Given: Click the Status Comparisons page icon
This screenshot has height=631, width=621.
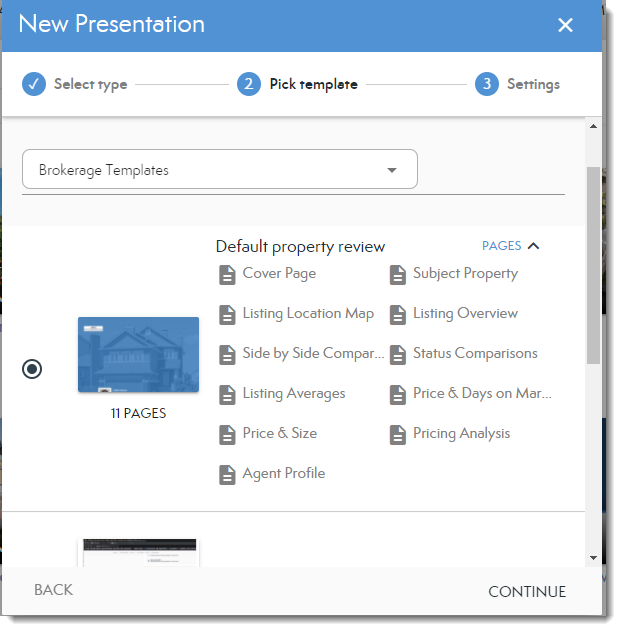Looking at the screenshot, I should click(398, 354).
